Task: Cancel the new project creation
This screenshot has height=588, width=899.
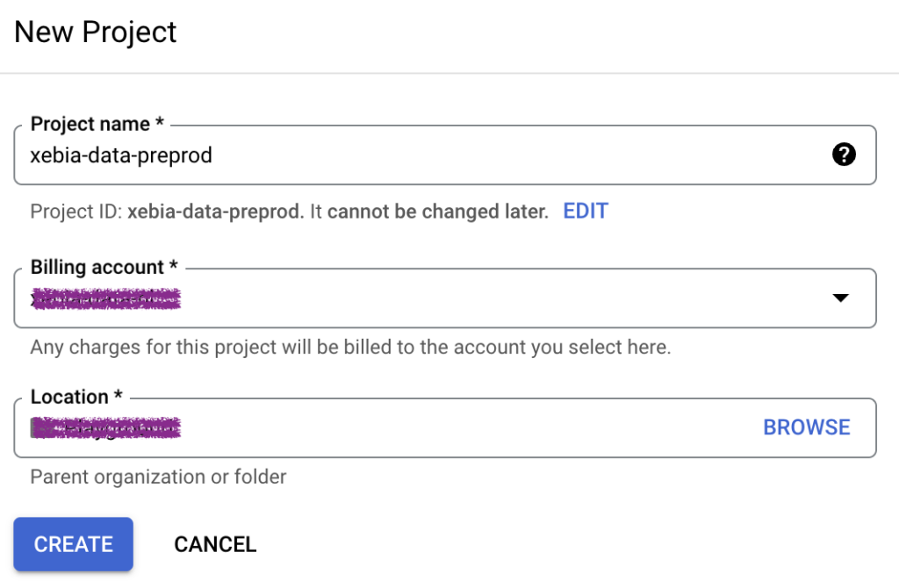Action: pyautogui.click(x=215, y=544)
